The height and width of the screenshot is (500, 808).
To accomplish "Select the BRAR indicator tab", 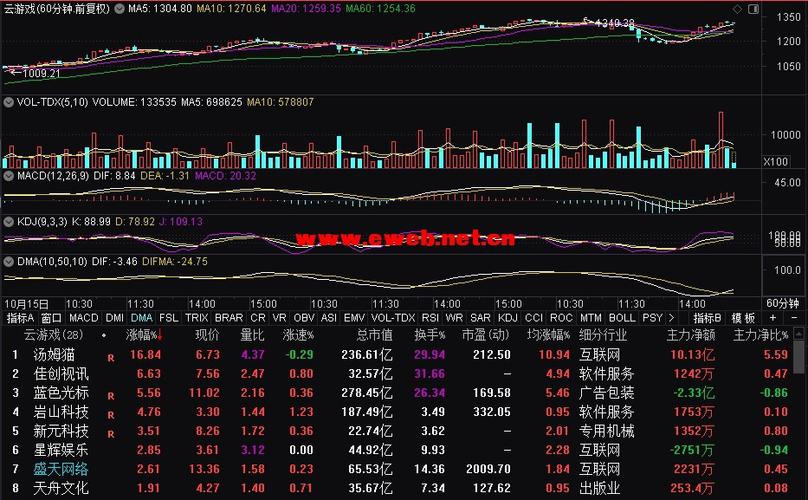I will click(229, 318).
